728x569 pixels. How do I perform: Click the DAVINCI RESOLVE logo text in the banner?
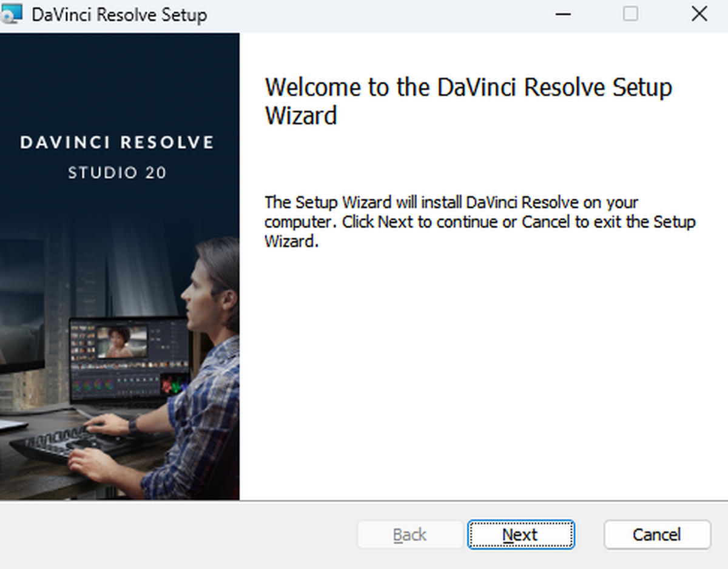point(117,143)
